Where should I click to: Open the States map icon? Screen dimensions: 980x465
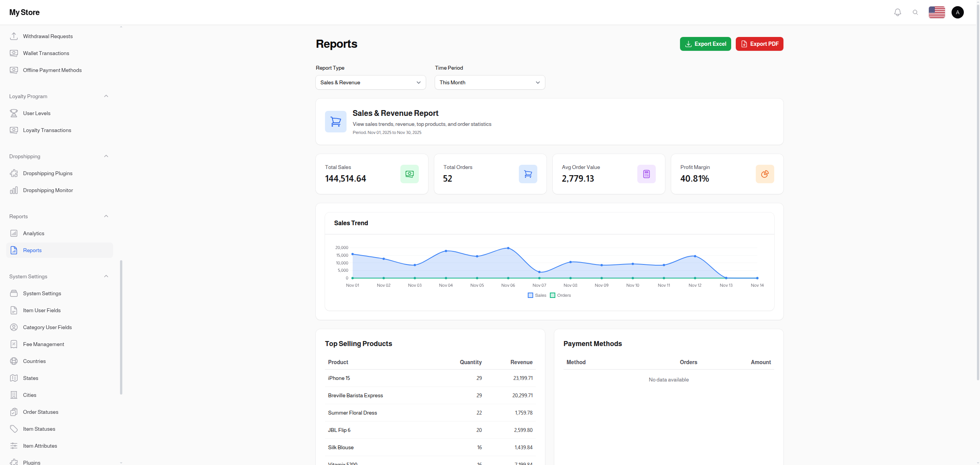pyautogui.click(x=14, y=378)
